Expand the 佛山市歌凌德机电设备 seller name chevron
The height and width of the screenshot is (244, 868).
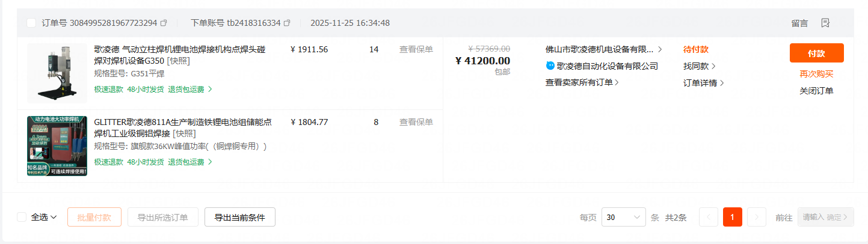click(660, 49)
